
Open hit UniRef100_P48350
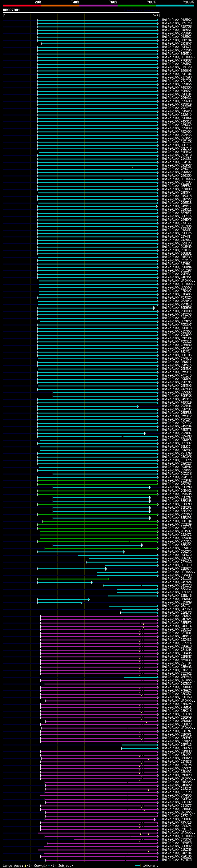[176, 88]
